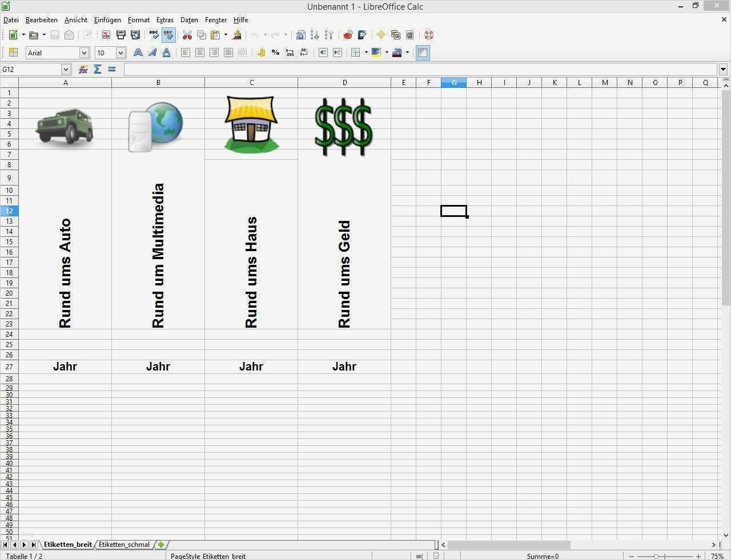Image resolution: width=731 pixels, height=560 pixels.
Task: Run the spelling checker
Action: (x=154, y=35)
